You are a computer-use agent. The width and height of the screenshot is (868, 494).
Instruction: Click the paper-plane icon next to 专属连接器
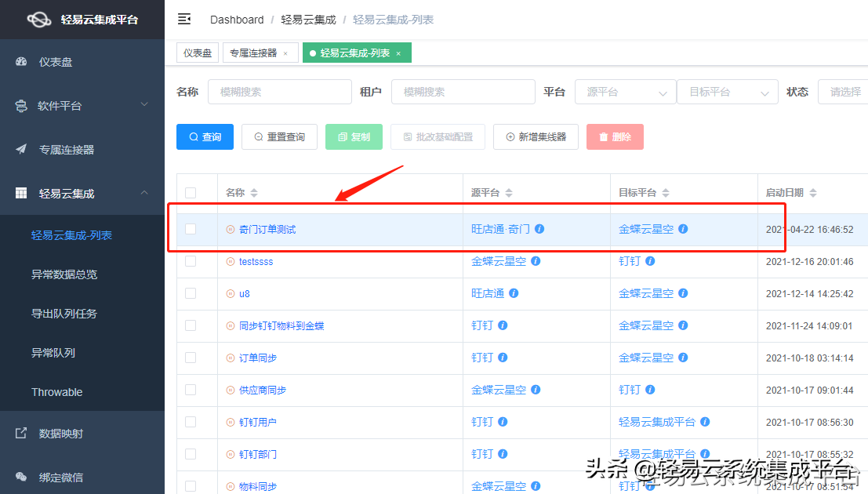pos(21,151)
